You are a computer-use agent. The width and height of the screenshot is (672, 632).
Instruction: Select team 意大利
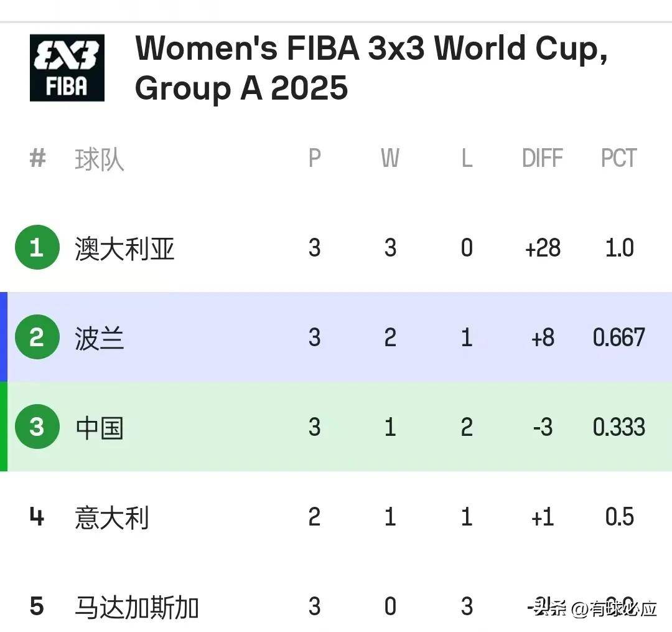tap(112, 517)
